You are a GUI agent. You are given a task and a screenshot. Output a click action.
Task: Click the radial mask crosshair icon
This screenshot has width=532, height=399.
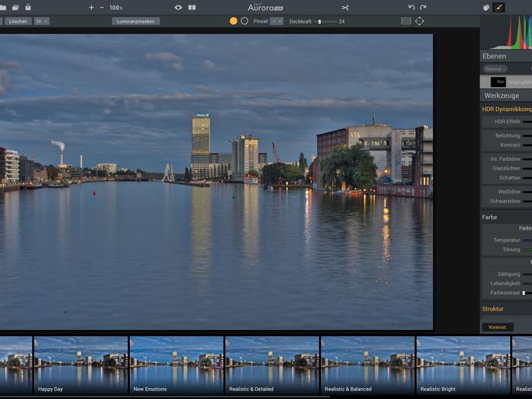point(419,21)
